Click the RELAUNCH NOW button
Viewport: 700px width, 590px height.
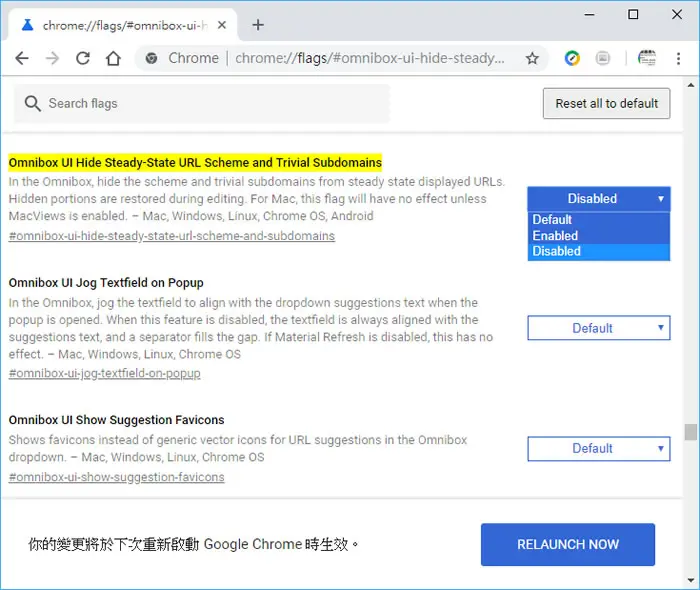click(x=568, y=544)
